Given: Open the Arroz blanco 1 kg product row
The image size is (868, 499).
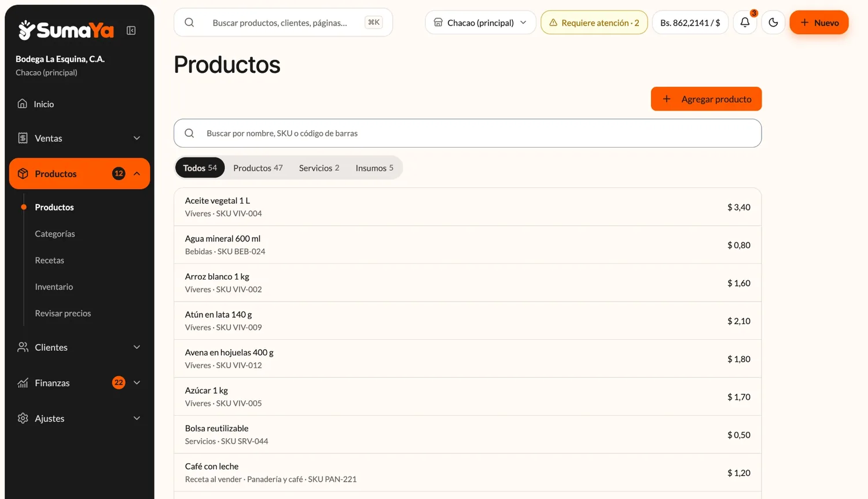Looking at the screenshot, I should pos(468,283).
